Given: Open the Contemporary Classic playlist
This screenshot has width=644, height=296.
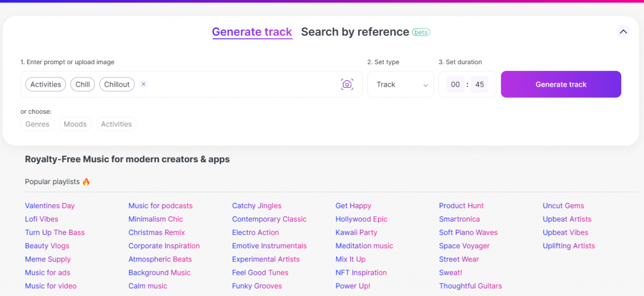Looking at the screenshot, I should pos(269,219).
